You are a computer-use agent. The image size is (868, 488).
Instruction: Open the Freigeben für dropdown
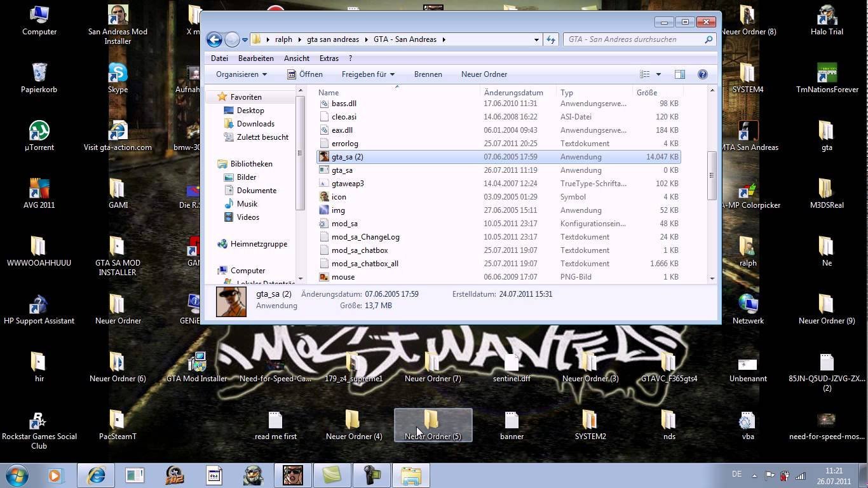[368, 74]
